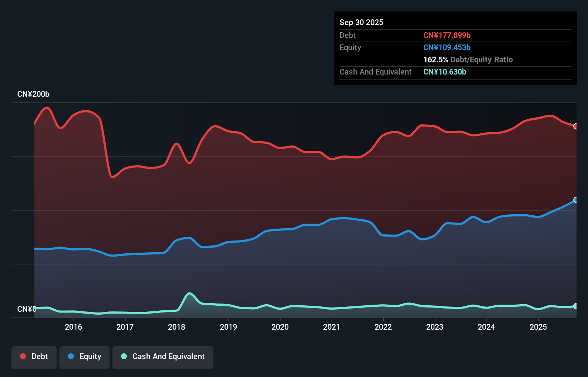
Task: Click the CN¥109.453b equity value
Action: [x=447, y=47]
